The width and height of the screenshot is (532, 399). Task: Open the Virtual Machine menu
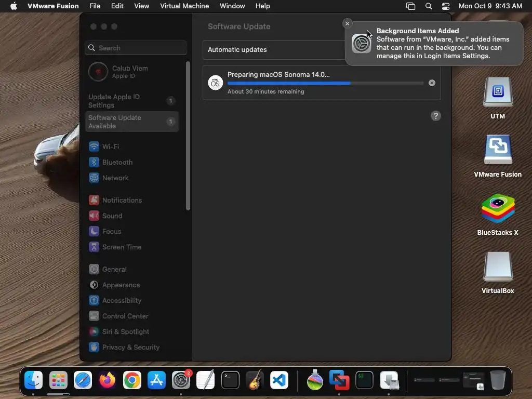click(x=184, y=6)
